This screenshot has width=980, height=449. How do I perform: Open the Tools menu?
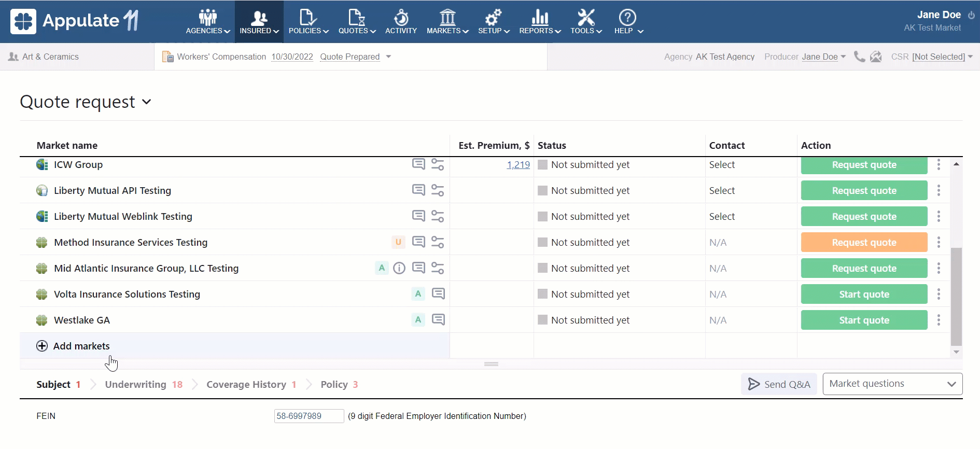click(586, 21)
